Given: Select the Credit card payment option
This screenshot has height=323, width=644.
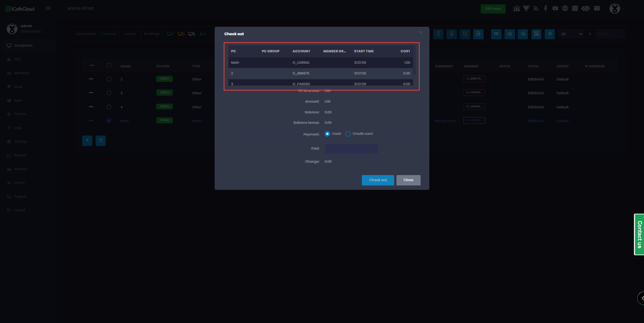Looking at the screenshot, I should [348, 134].
